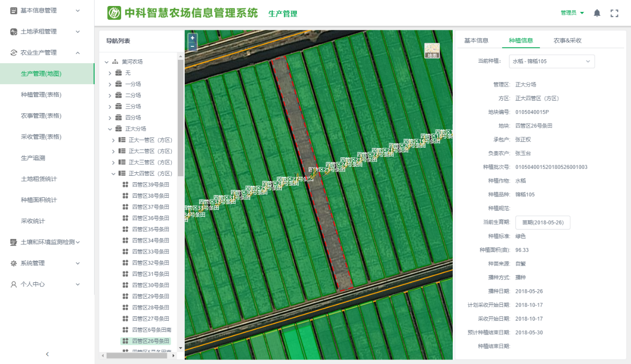
Task: Click map zoom in plus button
Action: 192,38
